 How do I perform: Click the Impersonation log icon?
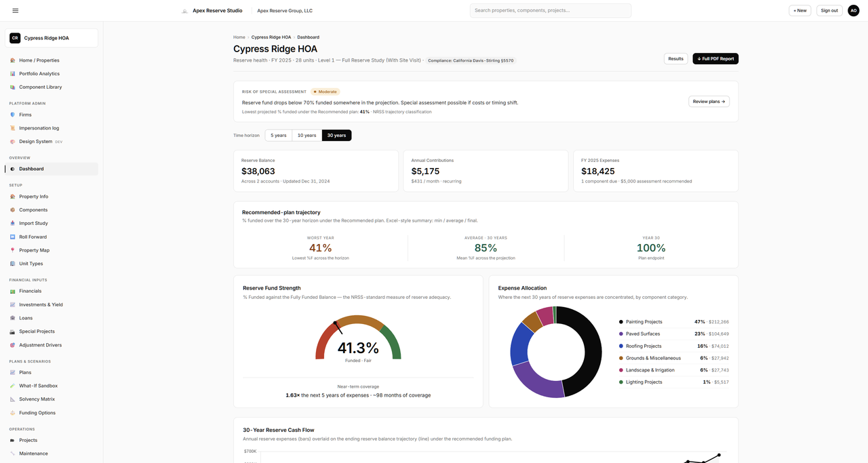pyautogui.click(x=13, y=128)
